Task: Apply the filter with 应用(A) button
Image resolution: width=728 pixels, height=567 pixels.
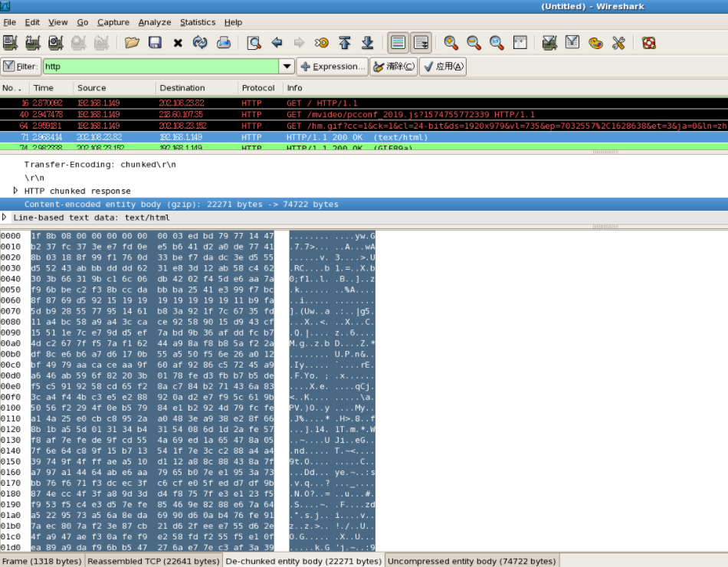Action: 443,67
